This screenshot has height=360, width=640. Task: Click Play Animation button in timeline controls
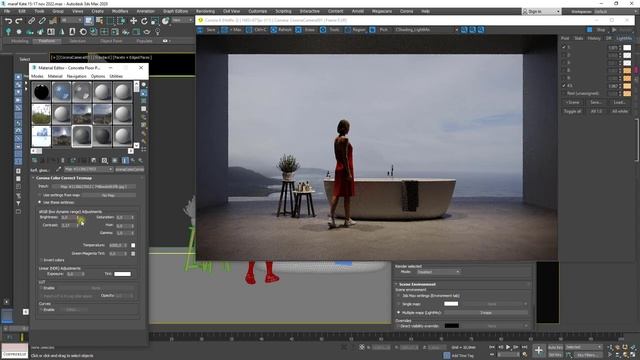tap(508, 347)
